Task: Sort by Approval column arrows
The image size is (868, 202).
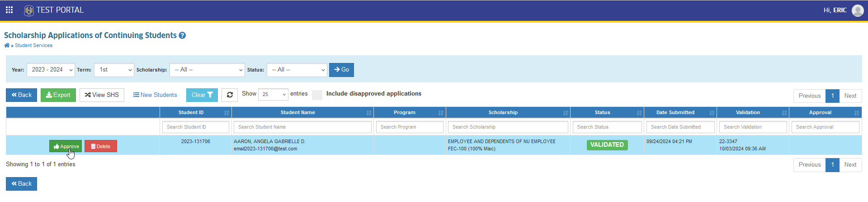Action: 857,113
